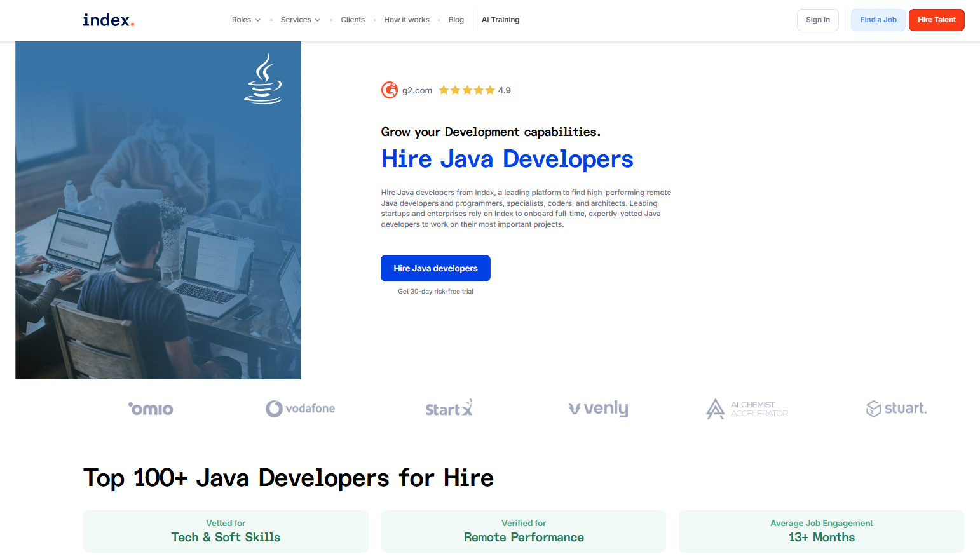Click the Alchemist Accelerator logo

[747, 409]
